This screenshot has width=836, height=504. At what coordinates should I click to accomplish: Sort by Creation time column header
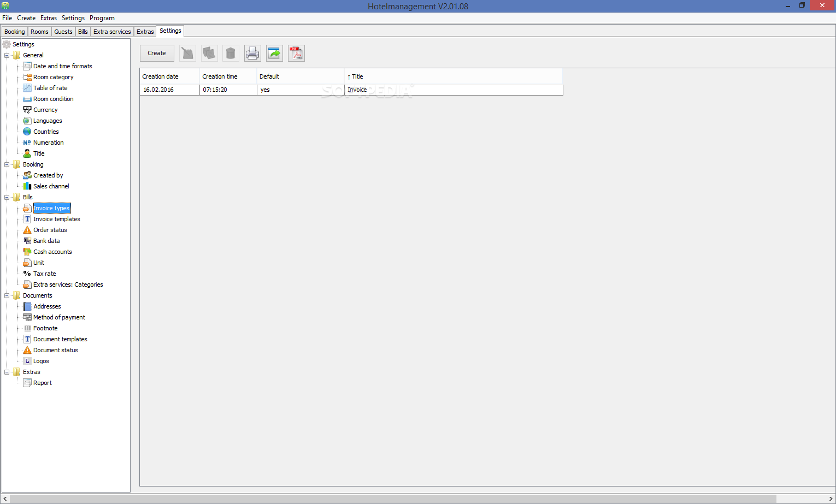click(228, 76)
